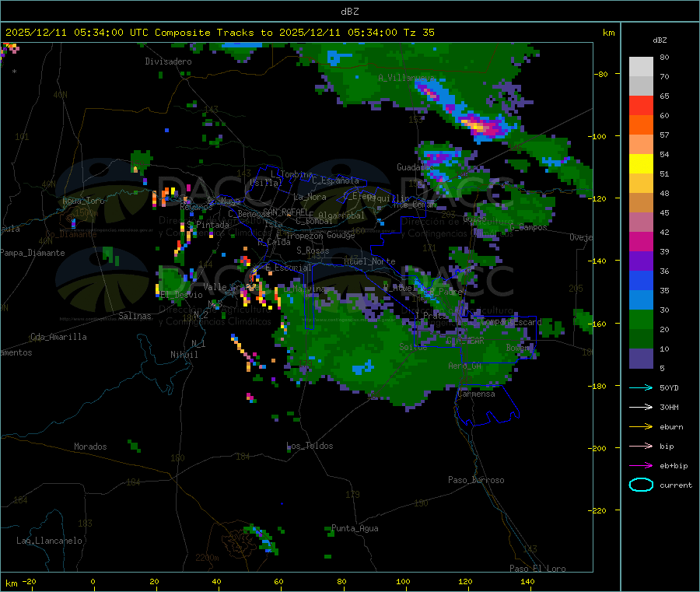Select the Lag.Llancanelo place label
This screenshot has height=592, width=700.
49,541
